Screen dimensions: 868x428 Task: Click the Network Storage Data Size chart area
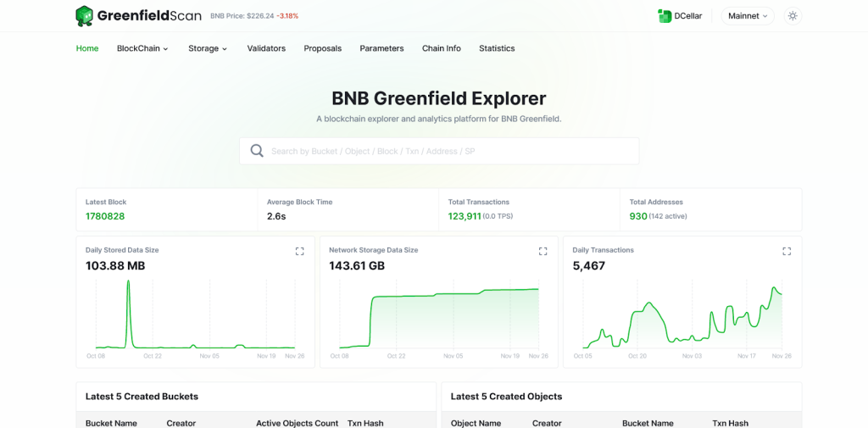click(439, 319)
